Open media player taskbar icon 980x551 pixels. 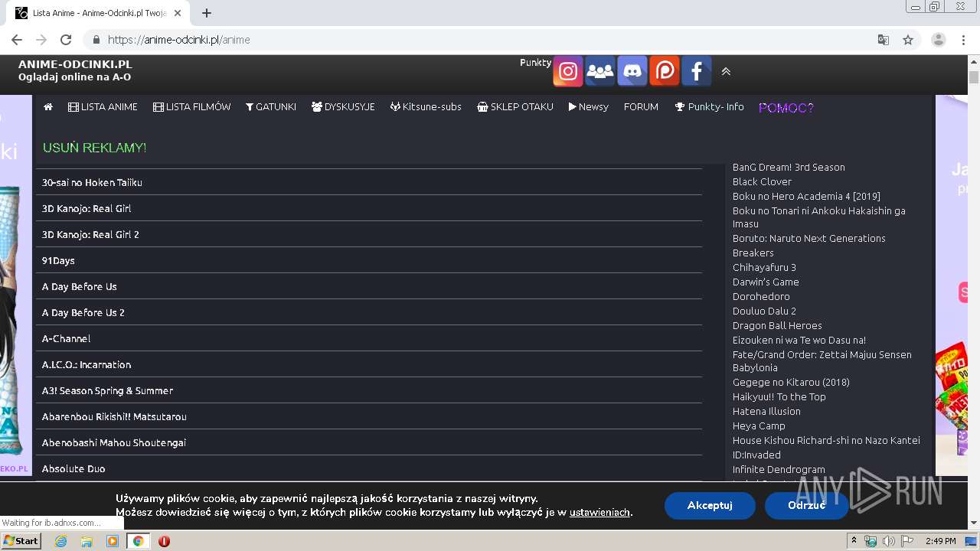pos(113,541)
